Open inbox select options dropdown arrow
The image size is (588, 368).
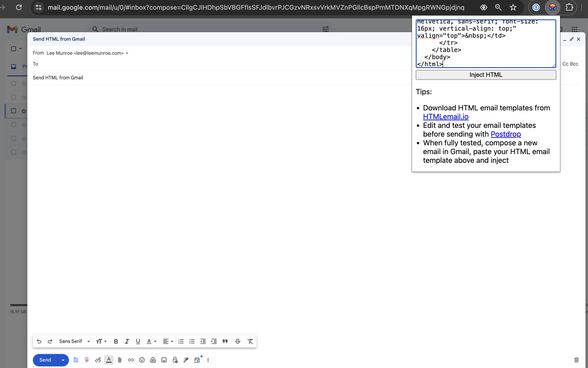[x=20, y=49]
